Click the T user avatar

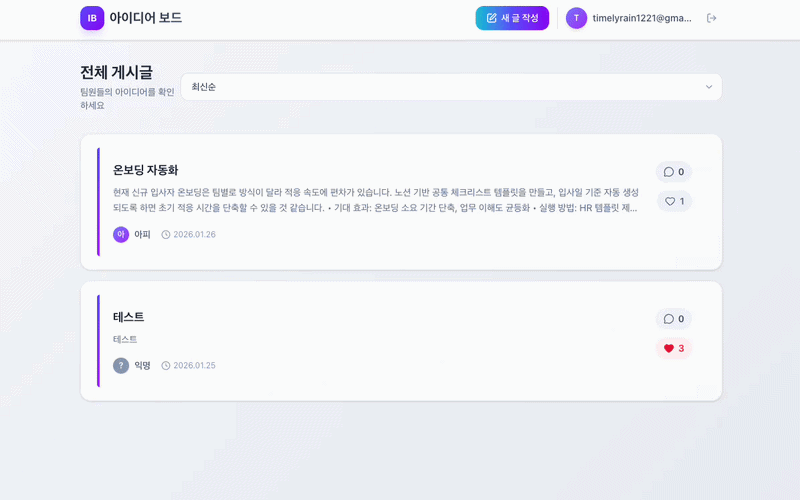tap(576, 18)
